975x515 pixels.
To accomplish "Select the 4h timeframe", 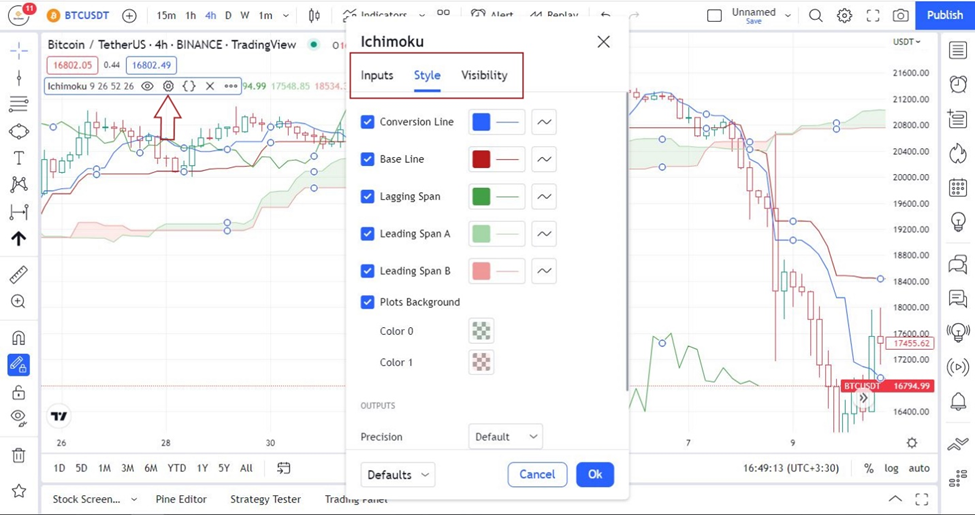I will [211, 16].
